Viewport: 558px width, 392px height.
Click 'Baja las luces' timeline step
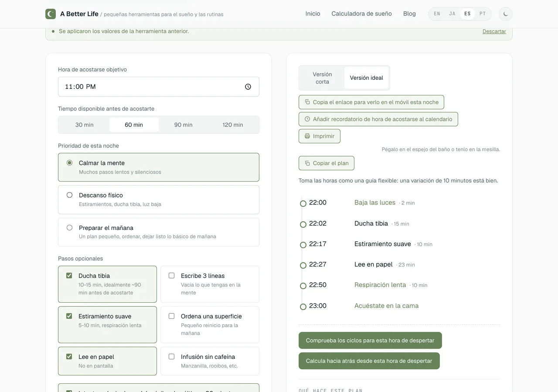pyautogui.click(x=375, y=203)
